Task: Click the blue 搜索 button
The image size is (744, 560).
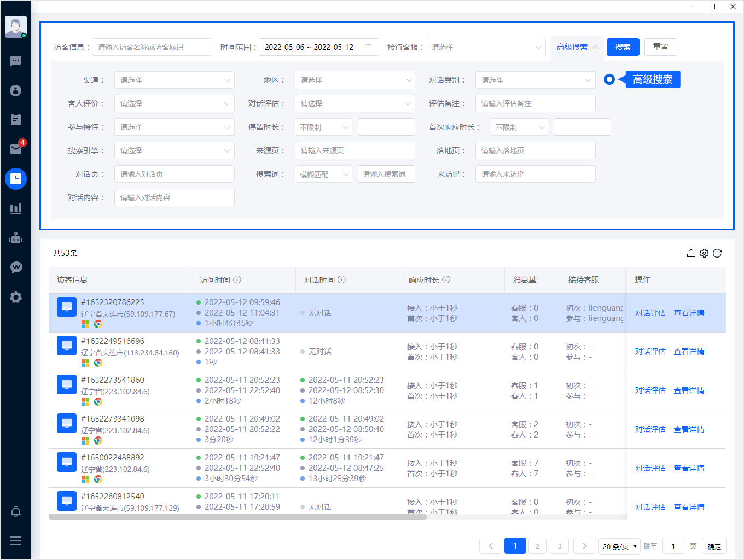Action: (x=623, y=47)
